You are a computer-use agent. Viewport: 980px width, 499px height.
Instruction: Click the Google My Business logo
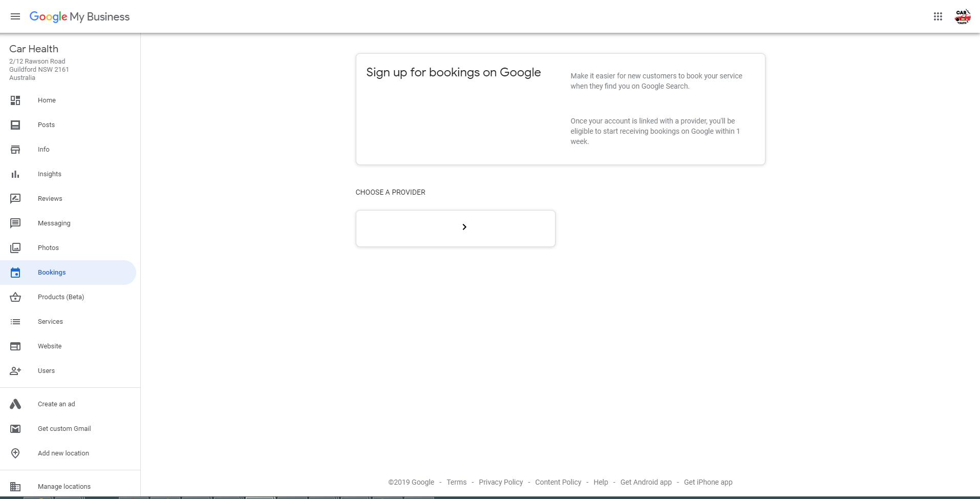coord(79,16)
